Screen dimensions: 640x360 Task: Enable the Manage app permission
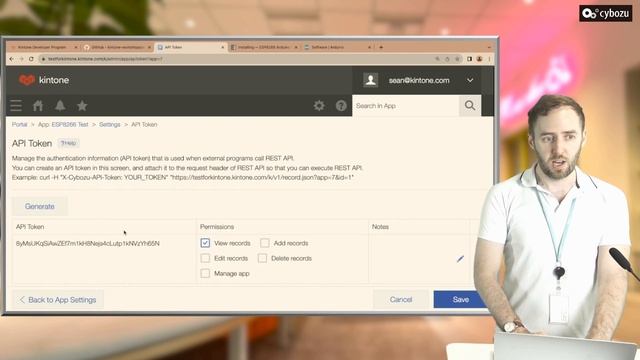click(x=205, y=273)
